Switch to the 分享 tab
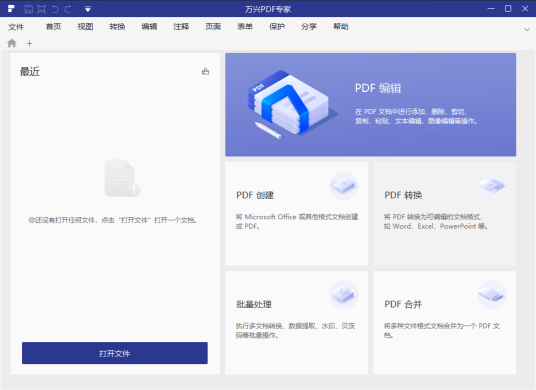 309,27
